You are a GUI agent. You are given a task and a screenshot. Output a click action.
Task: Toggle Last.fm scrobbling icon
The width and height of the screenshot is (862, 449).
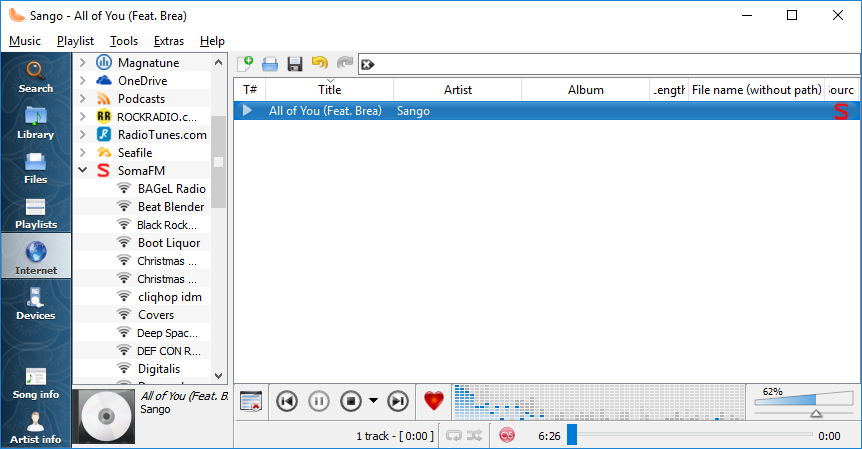[507, 435]
